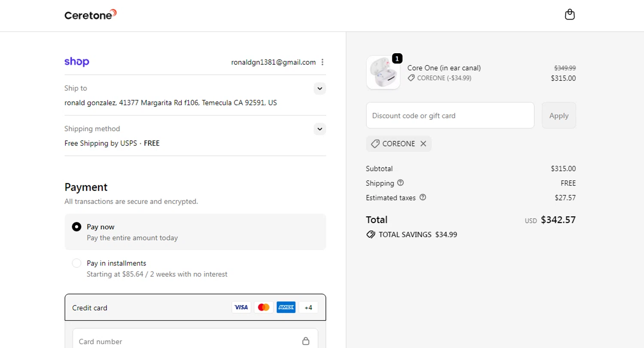Open the Estimated taxes help icon
This screenshot has height=348, width=644.
point(422,197)
